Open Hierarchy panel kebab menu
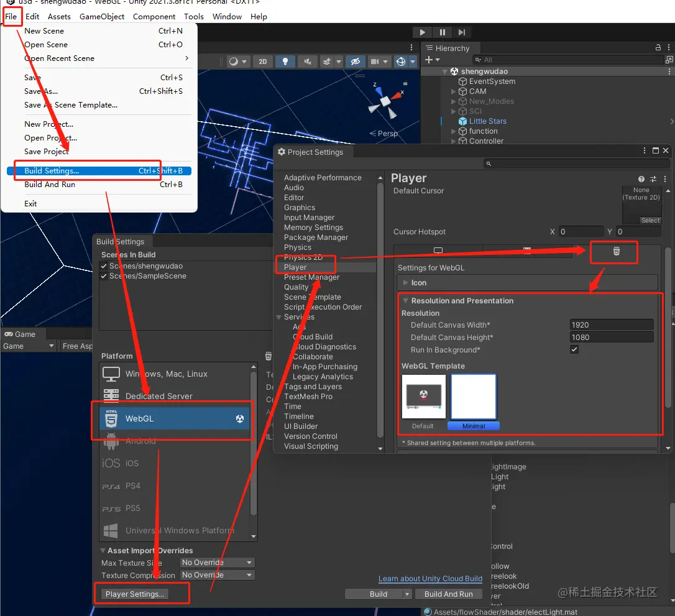Screen dimensions: 675x616 (669, 47)
